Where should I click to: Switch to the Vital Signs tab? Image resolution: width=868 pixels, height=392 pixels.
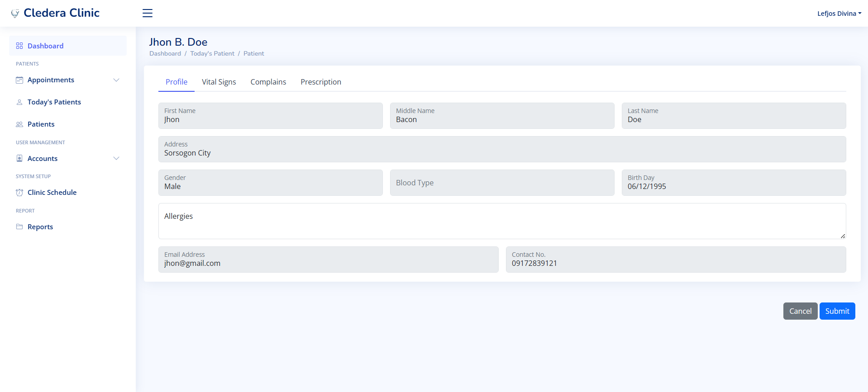click(219, 82)
